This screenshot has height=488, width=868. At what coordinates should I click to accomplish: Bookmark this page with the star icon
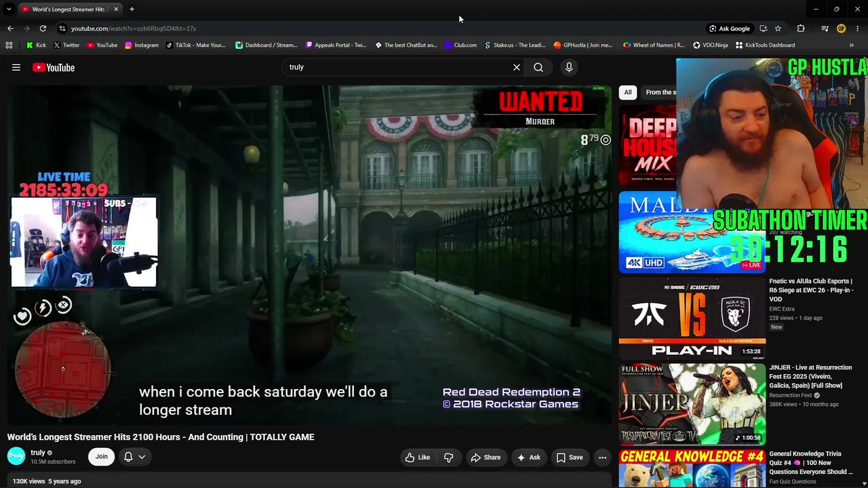click(778, 28)
